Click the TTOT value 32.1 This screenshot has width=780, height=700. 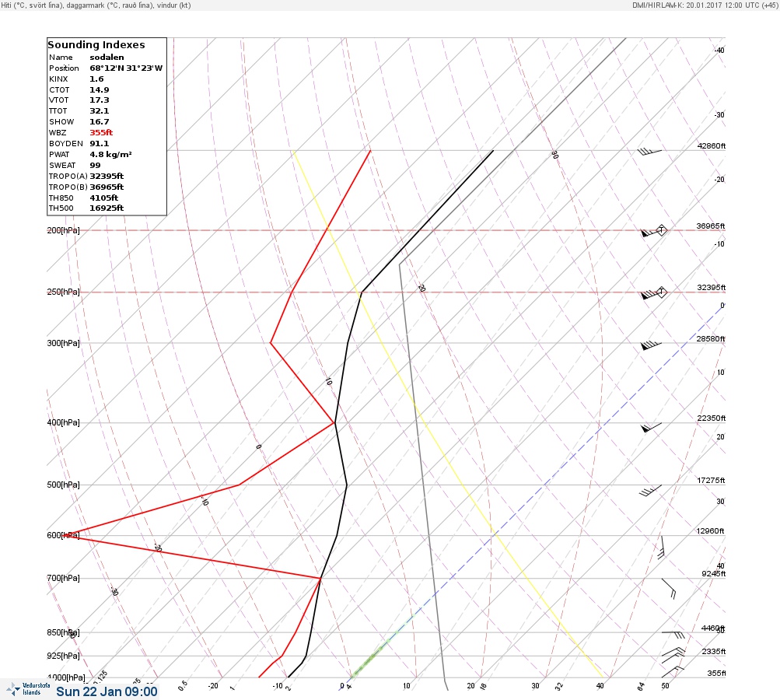point(99,111)
